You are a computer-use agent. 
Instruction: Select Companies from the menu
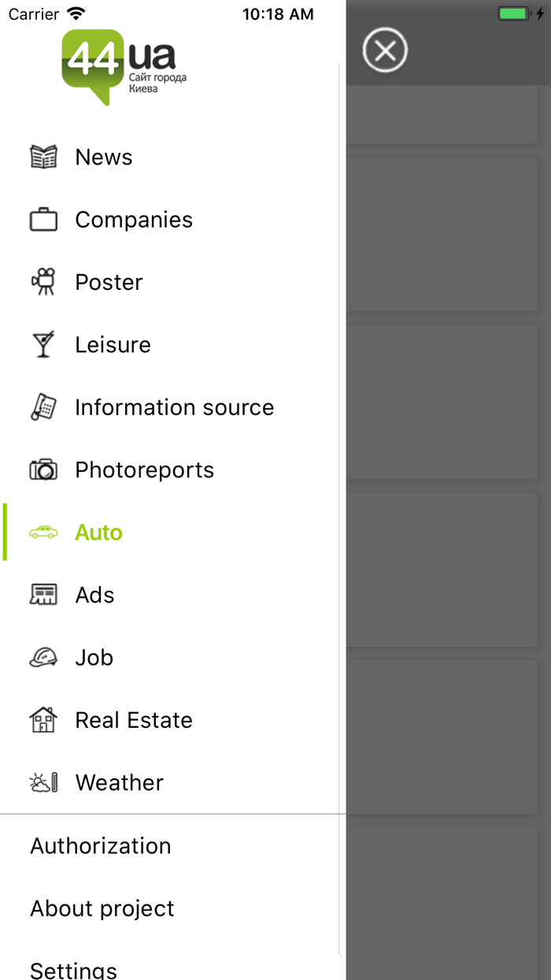pyautogui.click(x=134, y=220)
